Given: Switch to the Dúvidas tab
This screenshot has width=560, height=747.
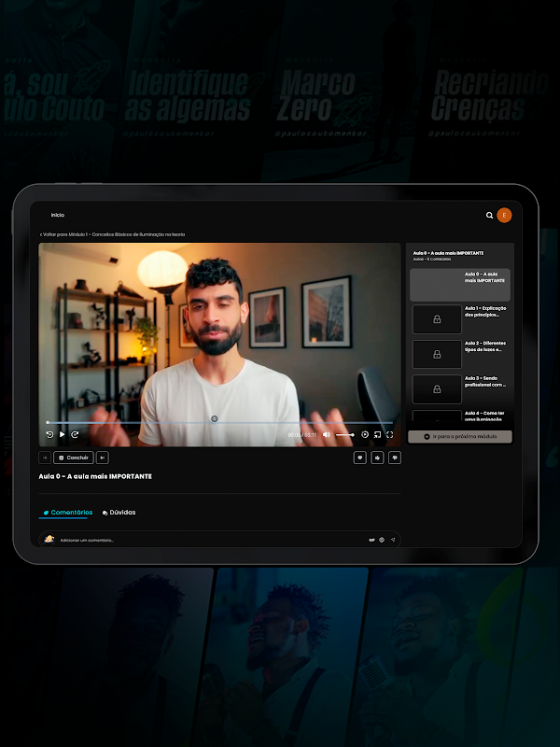Looking at the screenshot, I should (119, 513).
